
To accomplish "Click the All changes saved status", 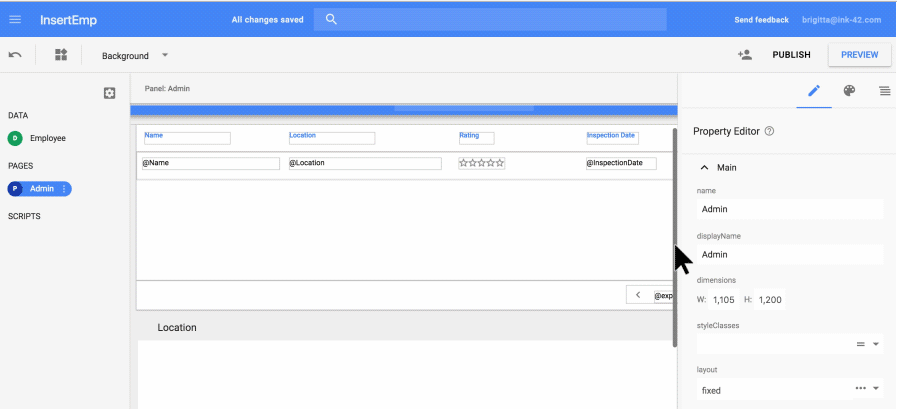I will (x=267, y=19).
